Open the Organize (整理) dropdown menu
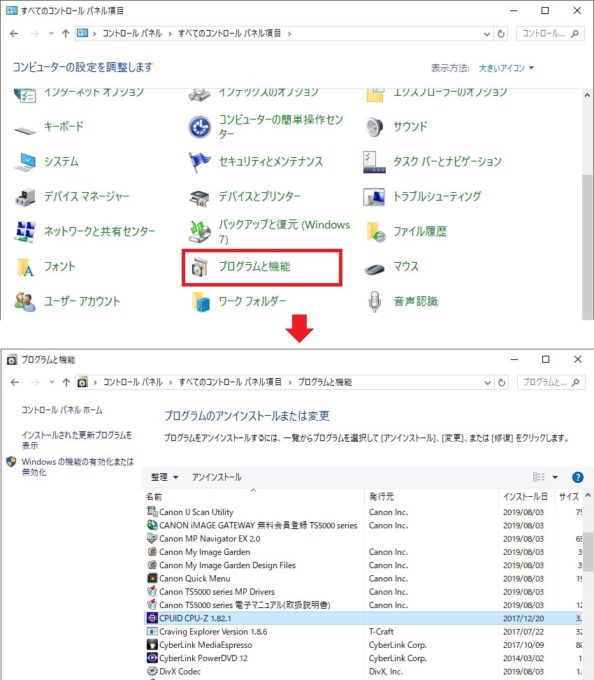The image size is (594, 680). pos(164,477)
